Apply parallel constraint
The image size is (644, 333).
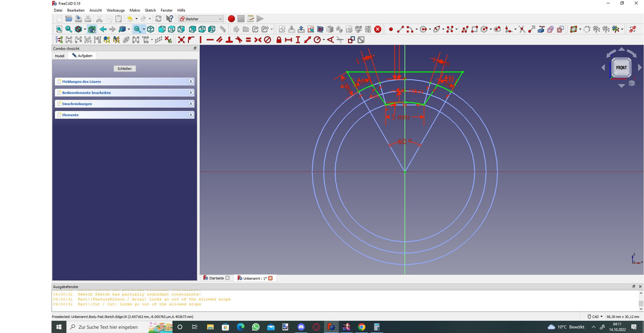point(219,39)
